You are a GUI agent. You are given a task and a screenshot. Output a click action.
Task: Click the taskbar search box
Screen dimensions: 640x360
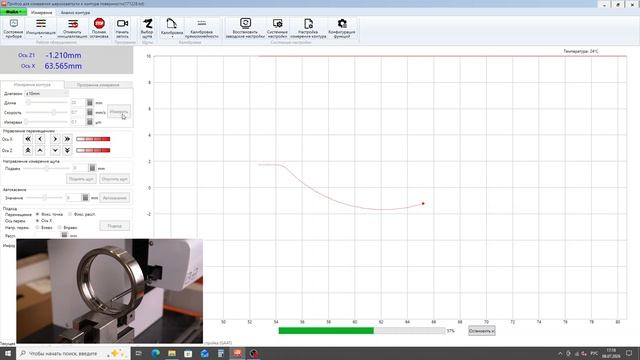tap(73, 353)
